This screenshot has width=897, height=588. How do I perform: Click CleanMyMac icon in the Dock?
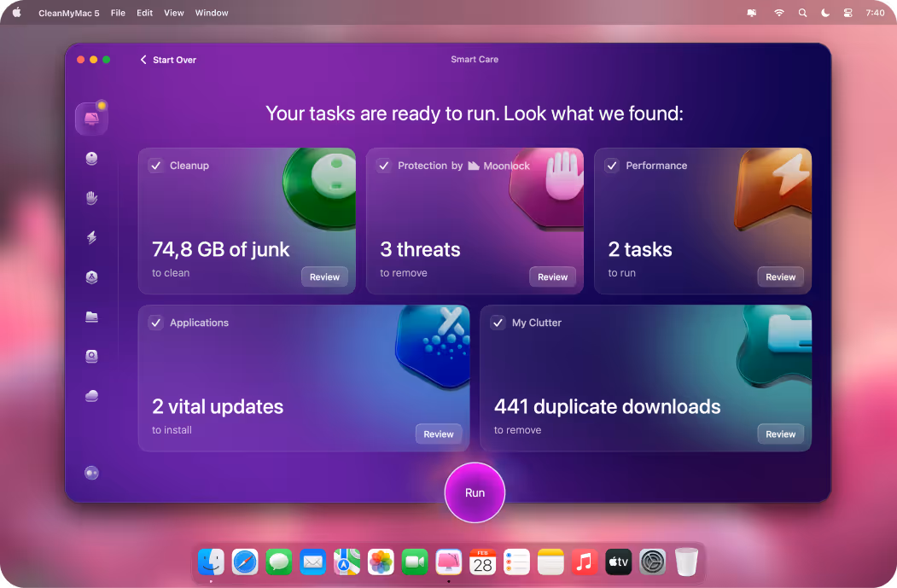click(x=449, y=562)
